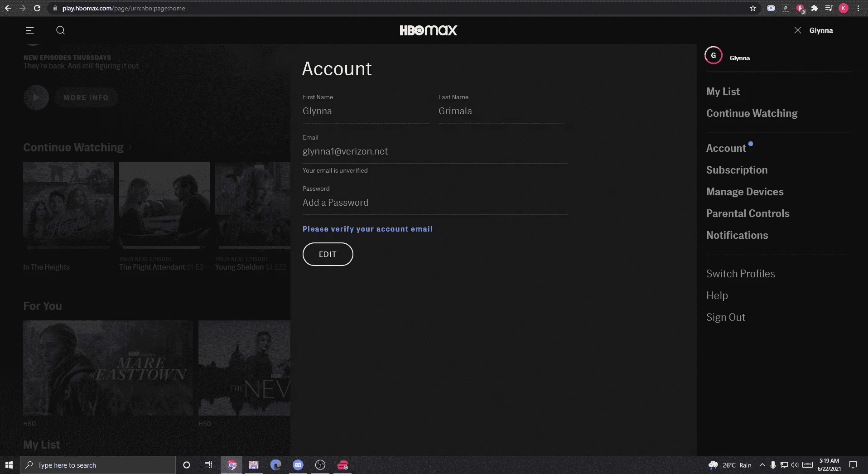The image size is (868, 474).
Task: Open My List in the sidebar
Action: point(723,92)
